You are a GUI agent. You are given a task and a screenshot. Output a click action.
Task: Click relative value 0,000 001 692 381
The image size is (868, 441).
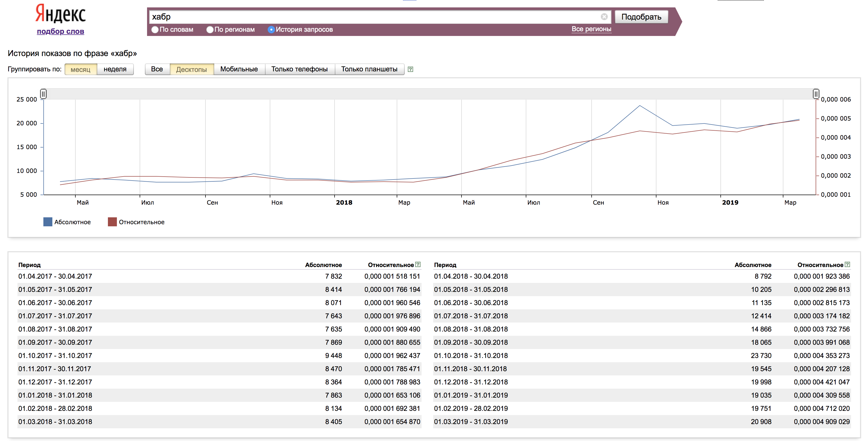pyautogui.click(x=392, y=408)
